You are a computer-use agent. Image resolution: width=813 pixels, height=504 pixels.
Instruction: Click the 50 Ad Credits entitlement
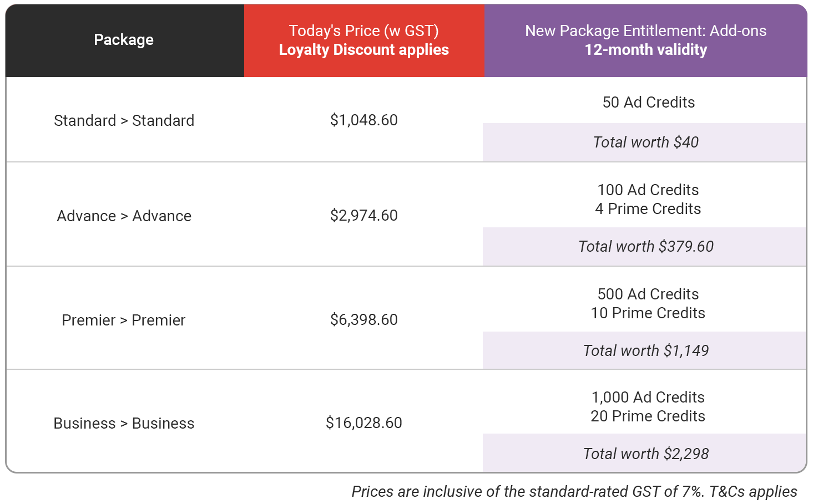[x=649, y=102]
